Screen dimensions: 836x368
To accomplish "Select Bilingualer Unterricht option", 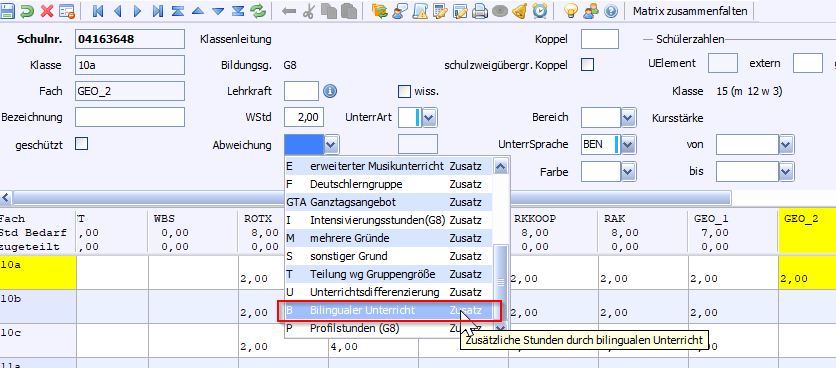I will (389, 311).
